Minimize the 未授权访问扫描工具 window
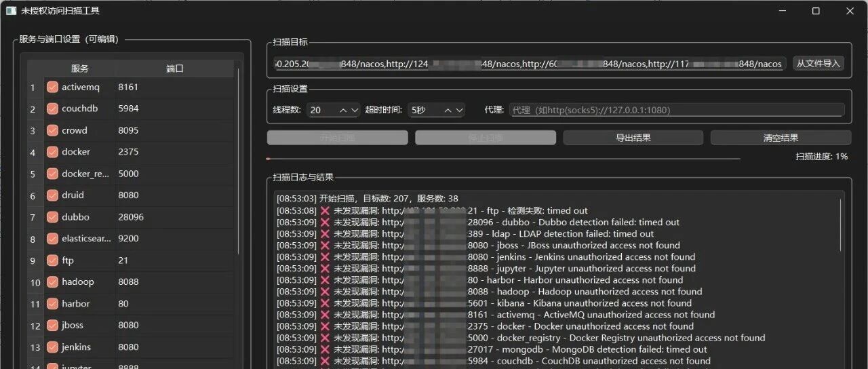This screenshot has height=369, width=868. (x=783, y=11)
